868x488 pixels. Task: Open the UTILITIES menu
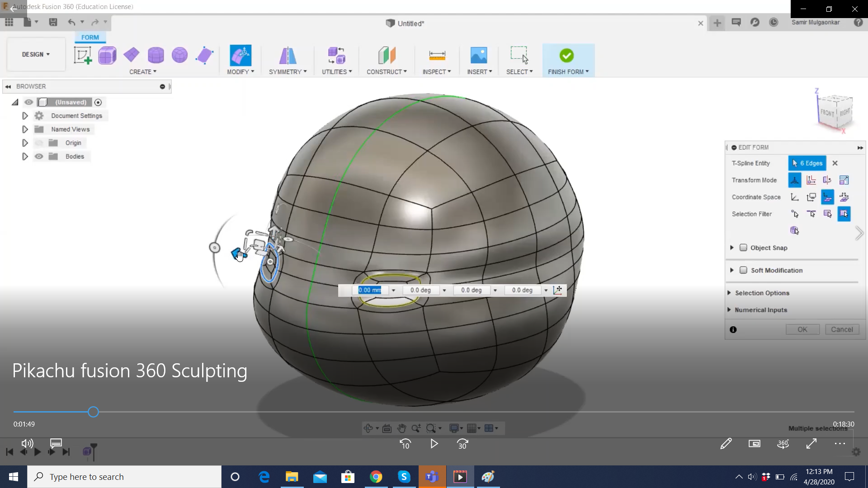point(337,72)
